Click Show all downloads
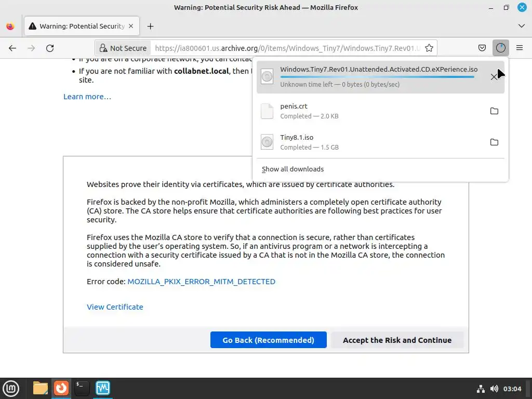Screen dimensions: 532x399 293,169
